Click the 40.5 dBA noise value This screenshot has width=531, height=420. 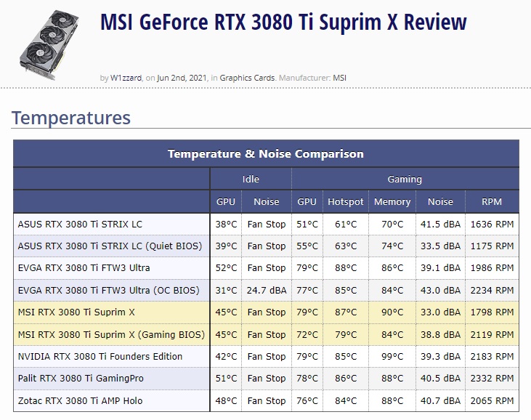[x=440, y=379]
